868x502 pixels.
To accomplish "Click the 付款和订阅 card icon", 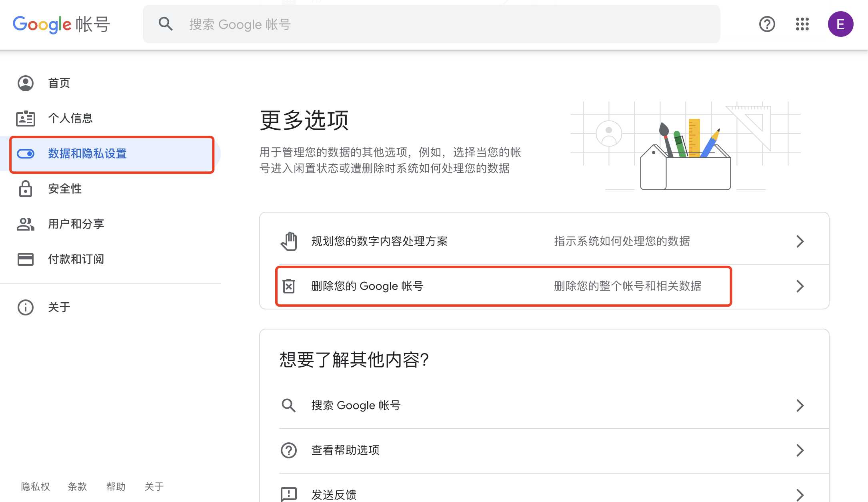I will point(25,259).
